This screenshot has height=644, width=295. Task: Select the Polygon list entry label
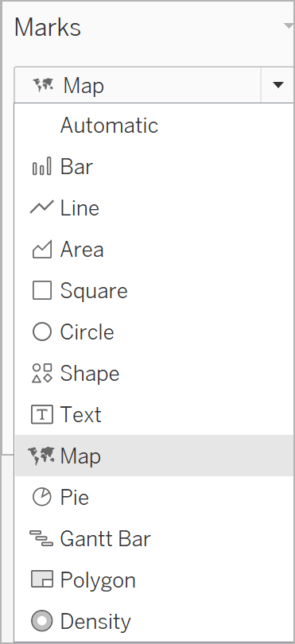click(98, 580)
